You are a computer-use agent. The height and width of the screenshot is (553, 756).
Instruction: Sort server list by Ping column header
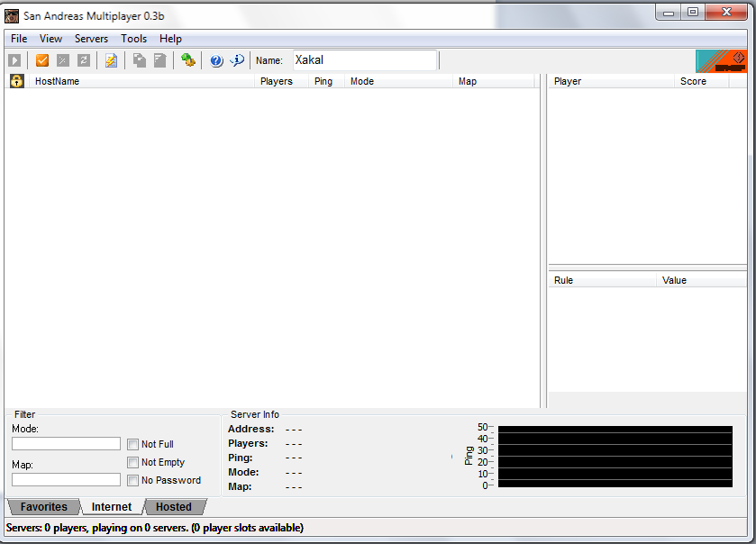[323, 81]
